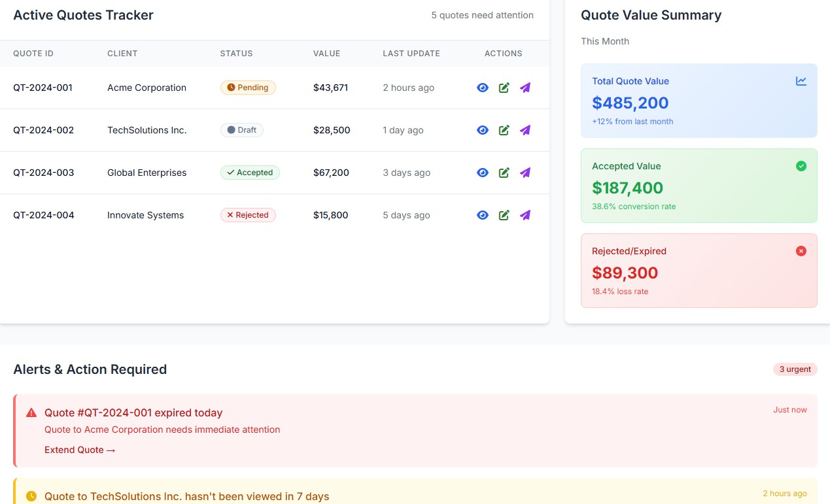Click the Rejected status badge
The width and height of the screenshot is (830, 504).
pos(248,215)
